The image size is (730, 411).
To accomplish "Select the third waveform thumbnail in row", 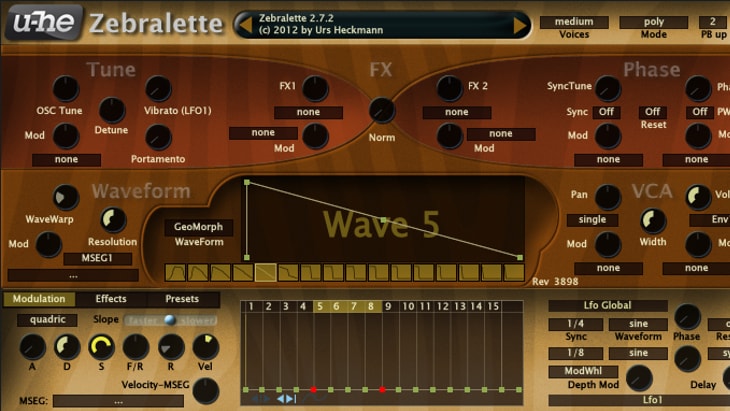I will 220,272.
